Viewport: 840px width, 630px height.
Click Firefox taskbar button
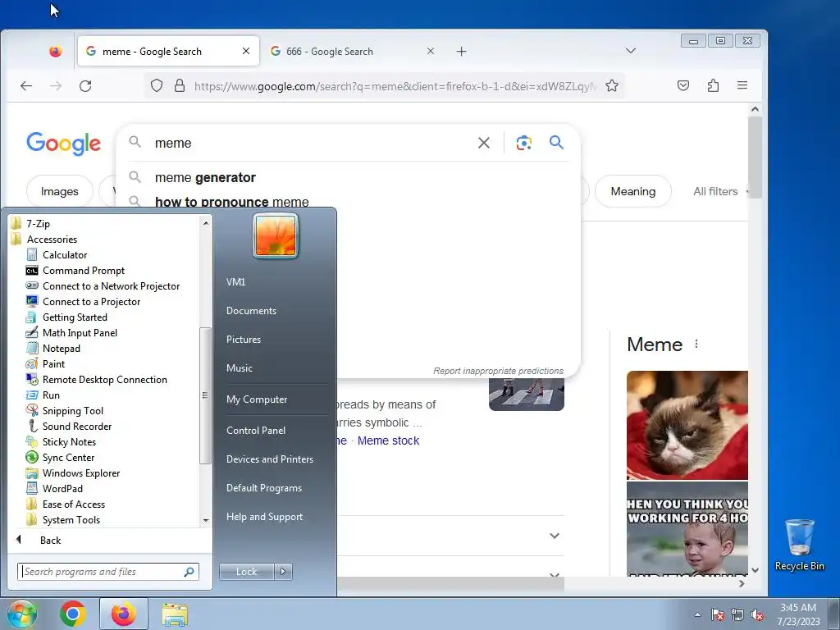click(124, 614)
